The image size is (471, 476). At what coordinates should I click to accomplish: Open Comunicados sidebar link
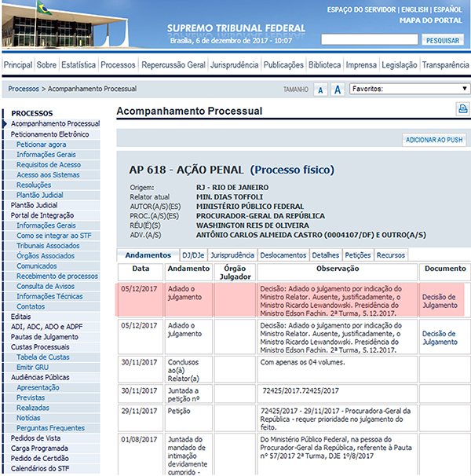click(37, 266)
